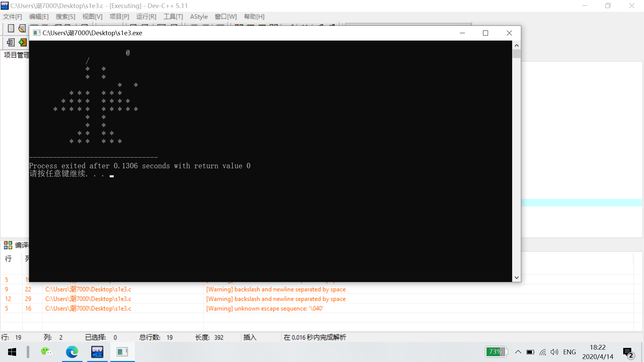Open WeChat from the taskbar
The width and height of the screenshot is (644, 362).
[x=47, y=352]
